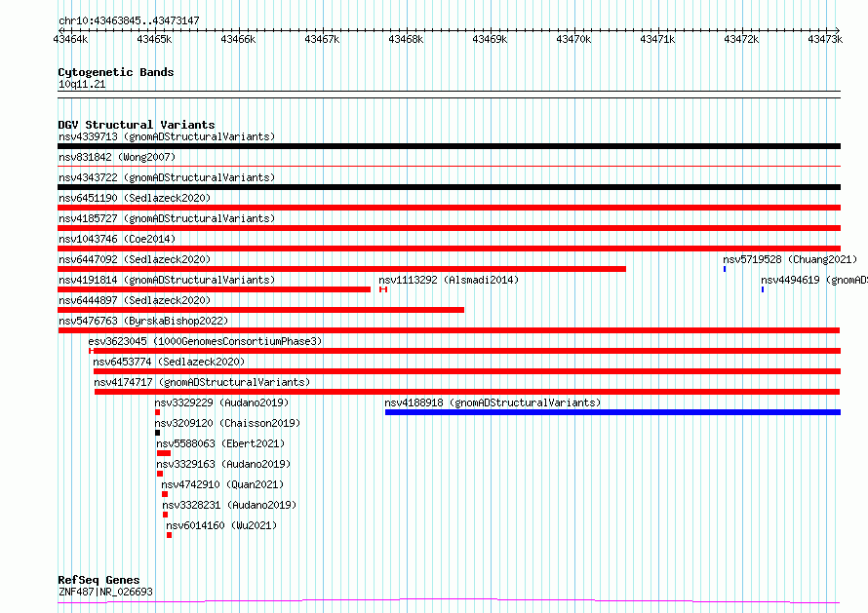Open the nsv1043746 (Coe2014) label
This screenshot has width=868, height=613.
pyautogui.click(x=117, y=239)
